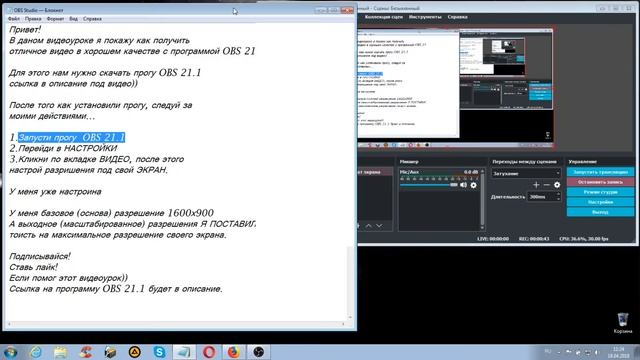Image resolution: width=640 pixels, height=360 pixels.
Task: Open the Формат menu in Notepad
Action: point(55,19)
